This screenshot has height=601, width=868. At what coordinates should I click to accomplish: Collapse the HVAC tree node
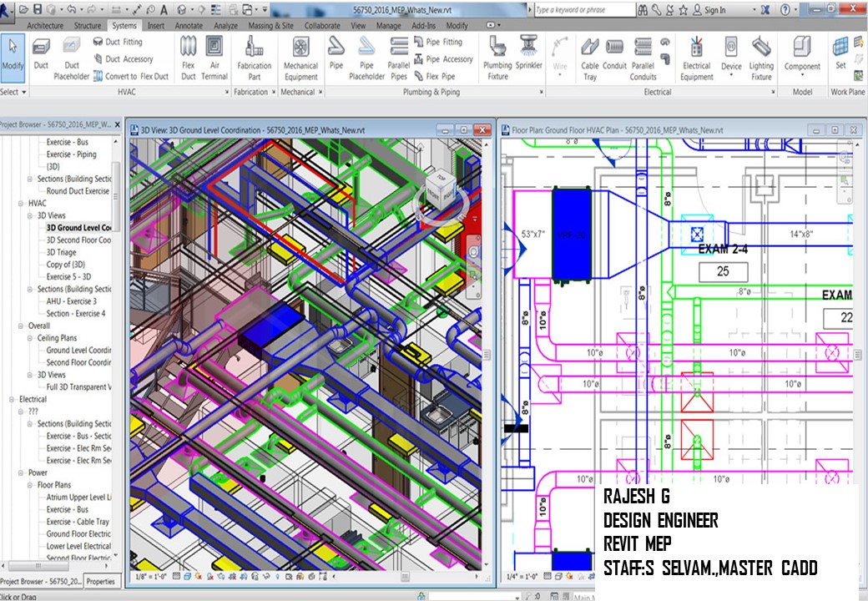[21, 203]
